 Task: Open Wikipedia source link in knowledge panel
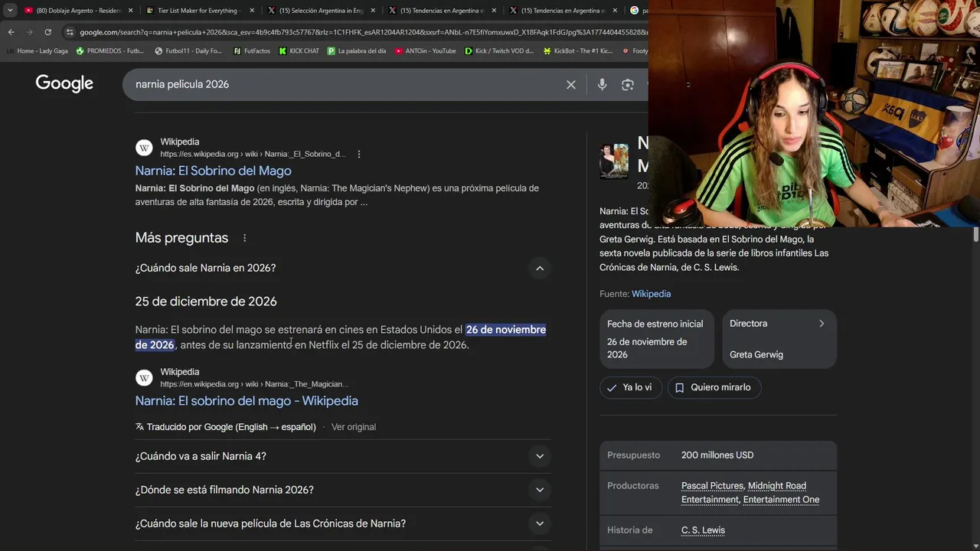point(651,294)
